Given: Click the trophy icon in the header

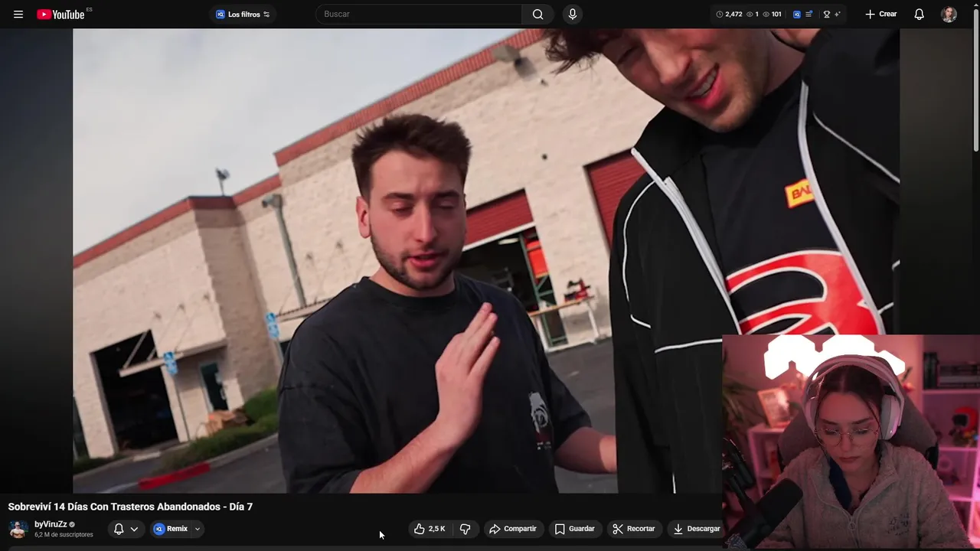Looking at the screenshot, I should (x=826, y=15).
